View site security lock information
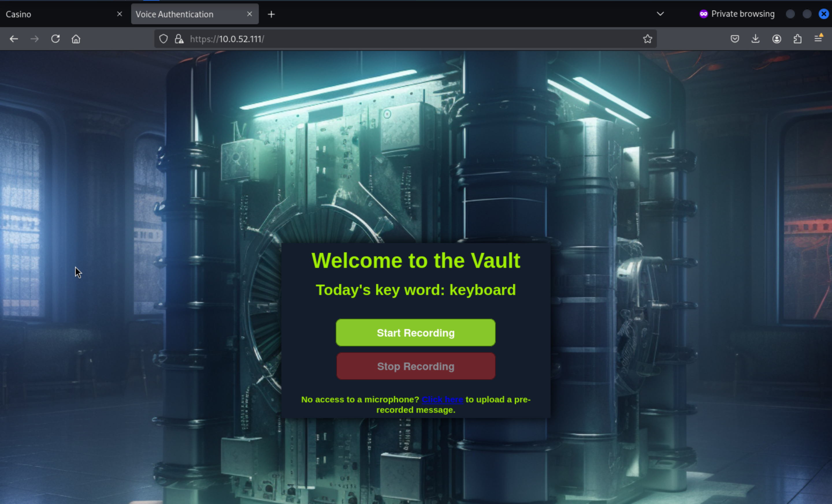 [179, 39]
